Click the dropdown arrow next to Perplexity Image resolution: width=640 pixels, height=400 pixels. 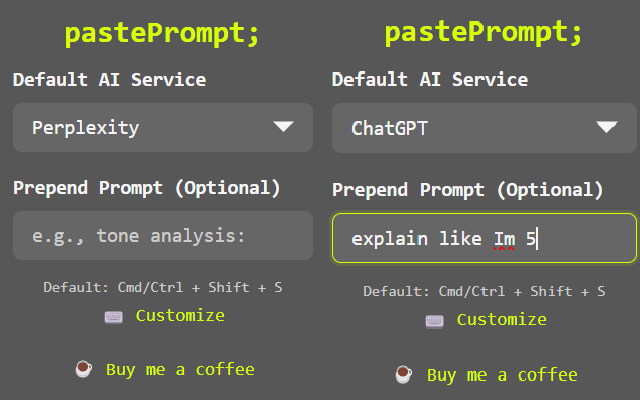coord(283,127)
